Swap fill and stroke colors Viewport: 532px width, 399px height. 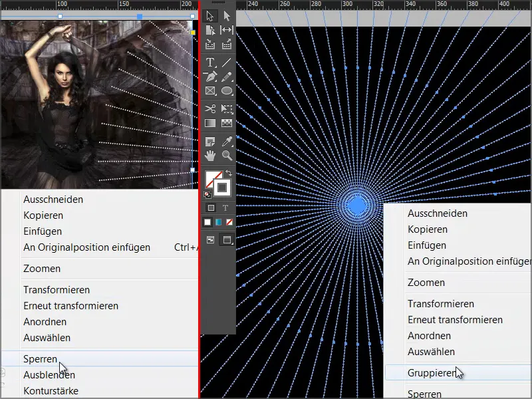(229, 173)
